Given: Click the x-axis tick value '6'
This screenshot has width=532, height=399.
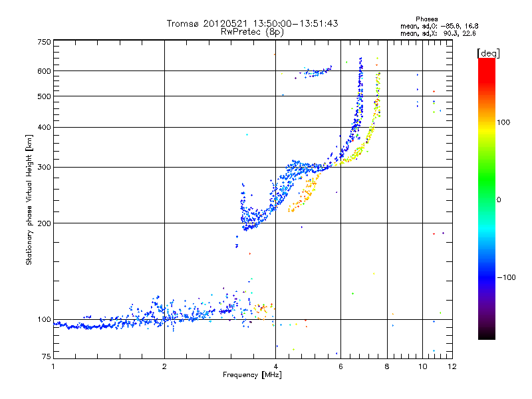Looking at the screenshot, I should click(340, 366).
